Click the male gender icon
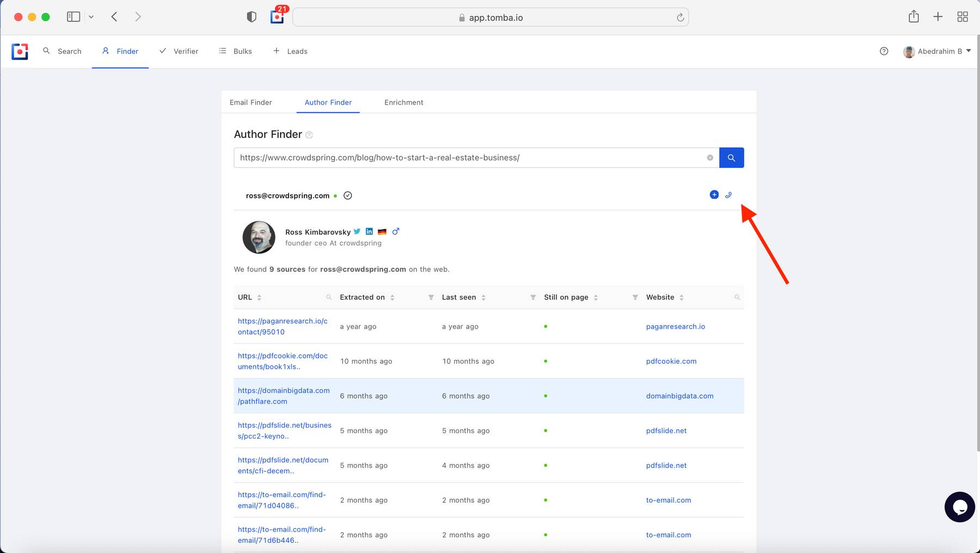980x553 pixels. [396, 232]
